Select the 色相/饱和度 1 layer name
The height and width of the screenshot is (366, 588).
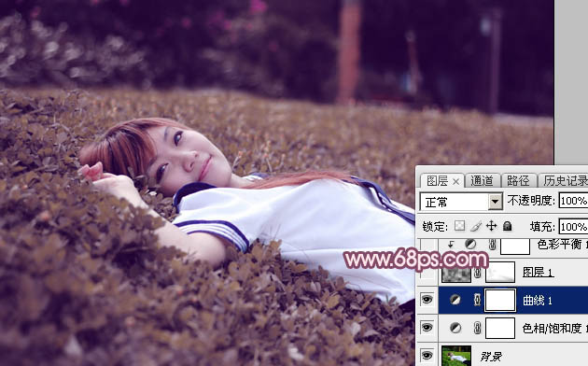pos(554,328)
